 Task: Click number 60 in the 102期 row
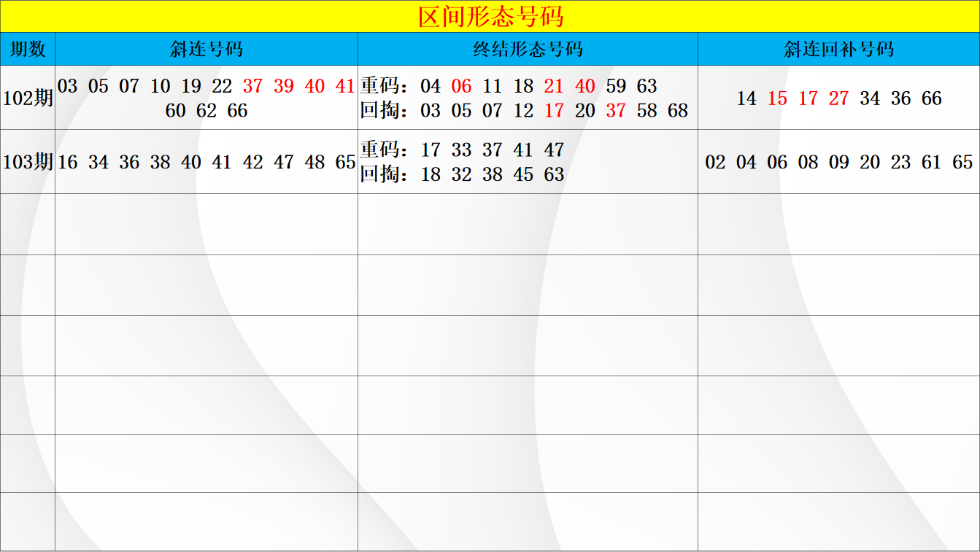(176, 111)
